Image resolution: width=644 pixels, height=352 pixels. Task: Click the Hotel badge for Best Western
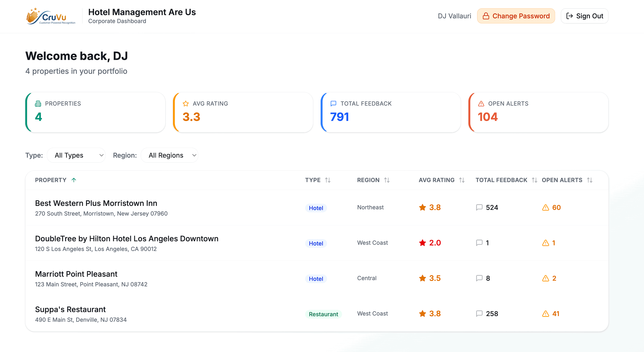click(316, 208)
